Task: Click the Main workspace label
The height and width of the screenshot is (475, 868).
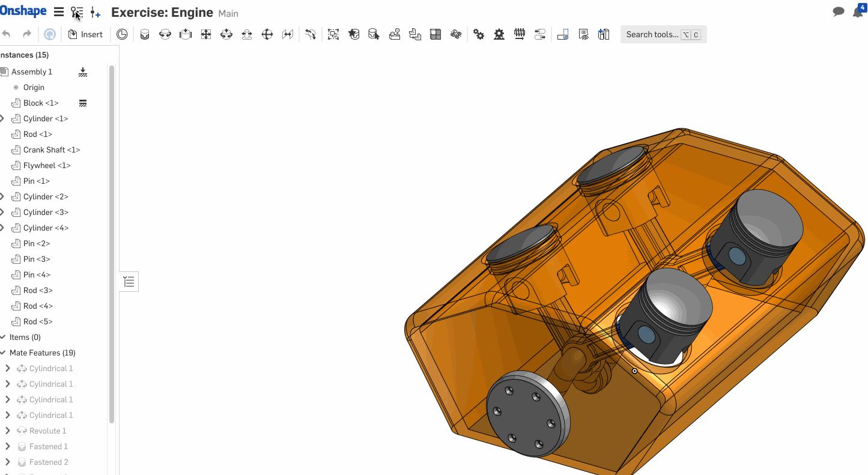Action: click(228, 14)
